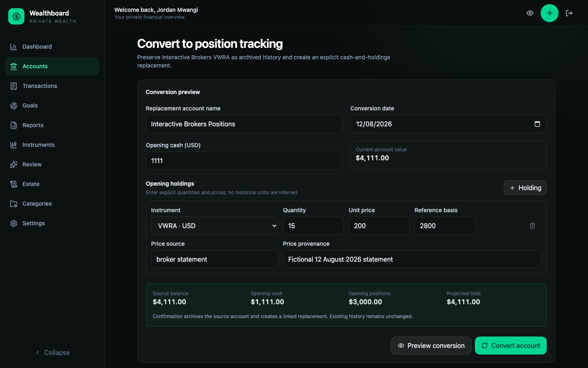Click the eye icon in Preview conversion
Viewport: 588px width, 368px height.
click(x=401, y=346)
